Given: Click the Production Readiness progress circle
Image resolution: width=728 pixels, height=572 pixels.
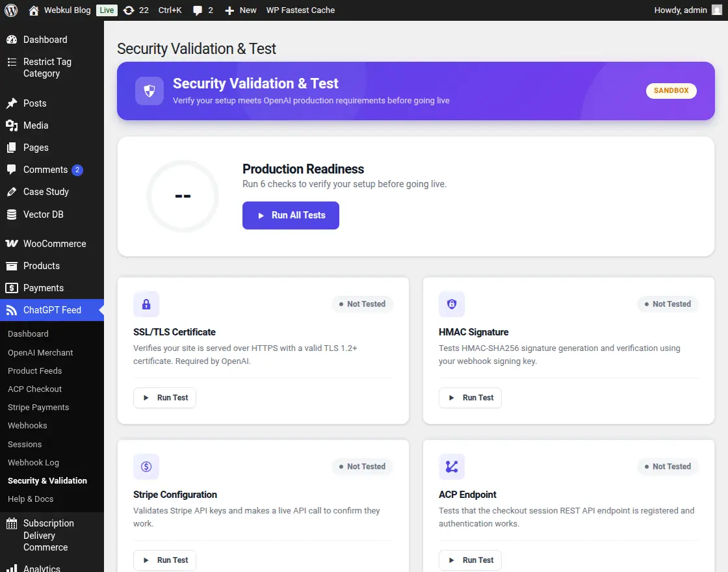Looking at the screenshot, I should point(183,196).
